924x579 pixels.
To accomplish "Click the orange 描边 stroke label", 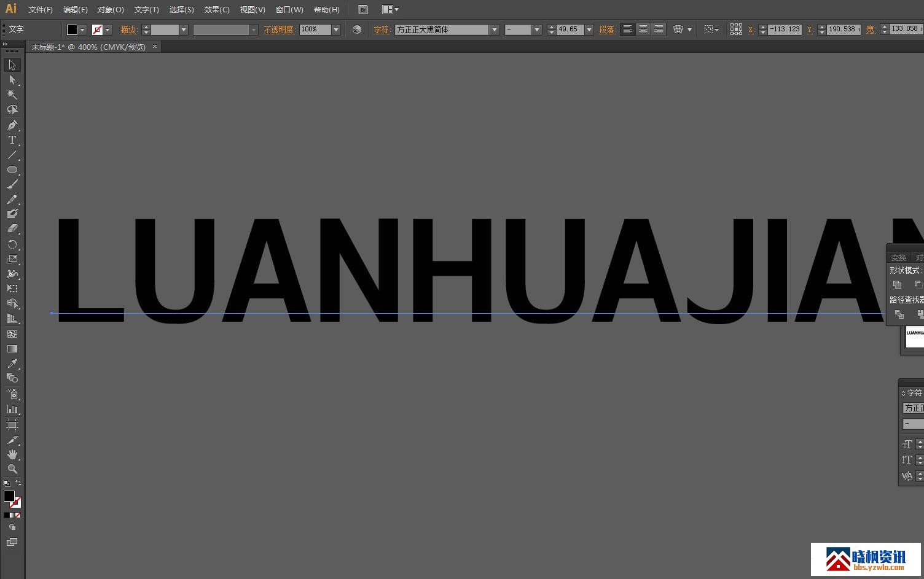I will point(128,29).
